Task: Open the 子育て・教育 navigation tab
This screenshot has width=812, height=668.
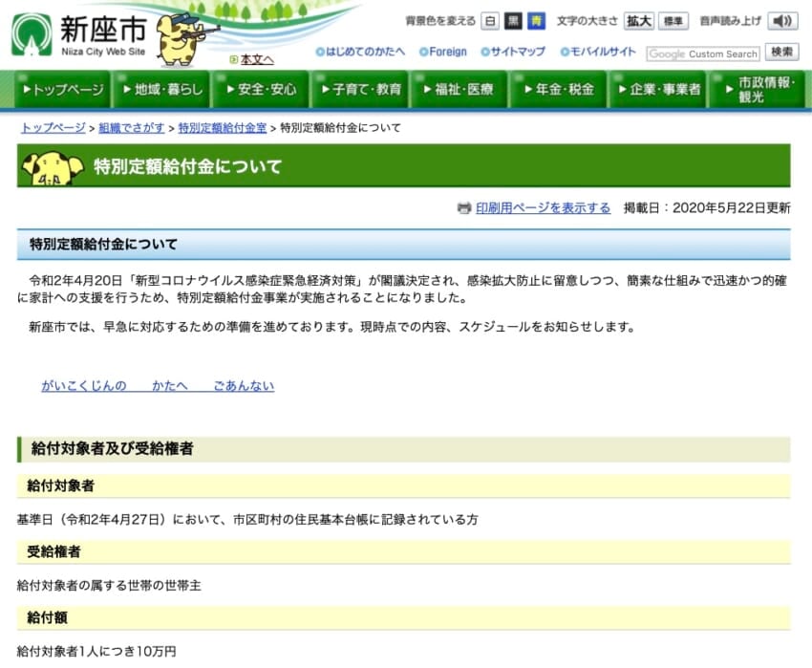Action: (x=359, y=90)
